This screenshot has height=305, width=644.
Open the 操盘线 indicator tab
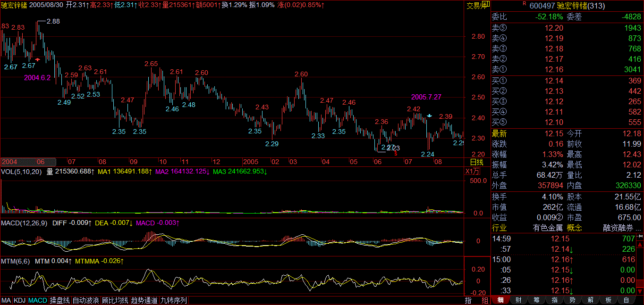coord(60,300)
